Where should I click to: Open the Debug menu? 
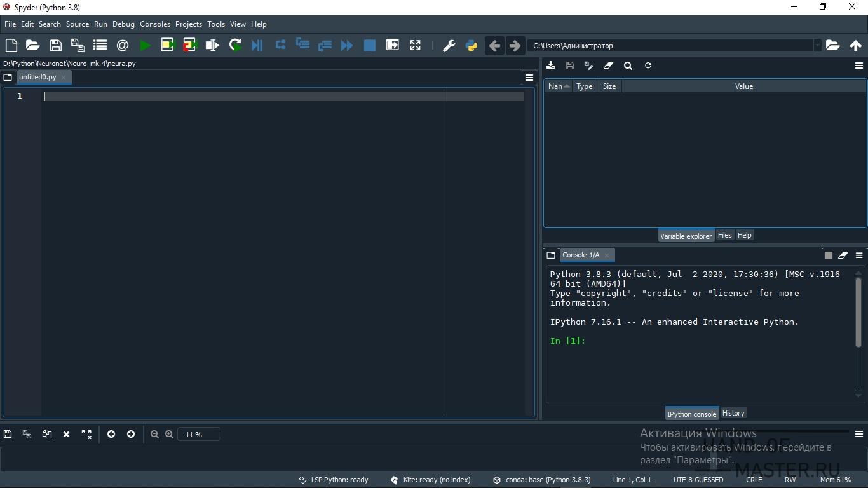click(x=123, y=24)
